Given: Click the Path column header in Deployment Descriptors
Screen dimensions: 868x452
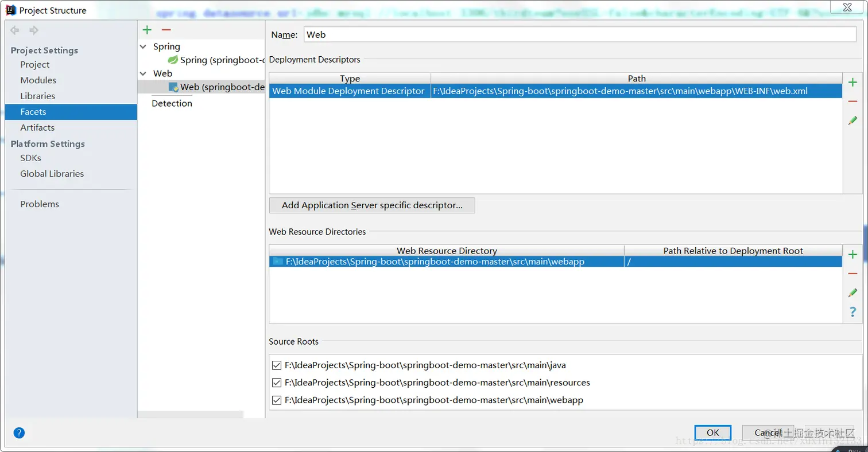Looking at the screenshot, I should pyautogui.click(x=637, y=79).
